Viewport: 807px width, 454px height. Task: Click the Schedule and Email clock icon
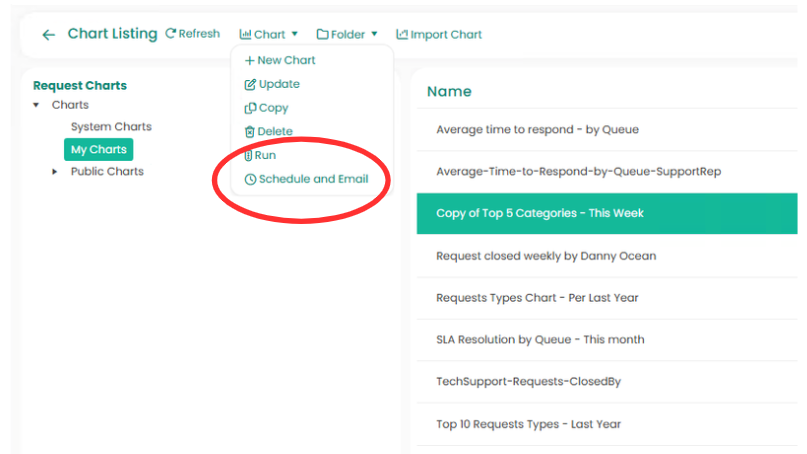(x=250, y=180)
